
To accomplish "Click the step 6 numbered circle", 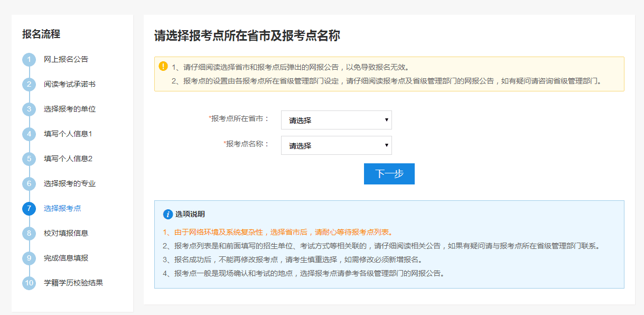I will 29,184.
